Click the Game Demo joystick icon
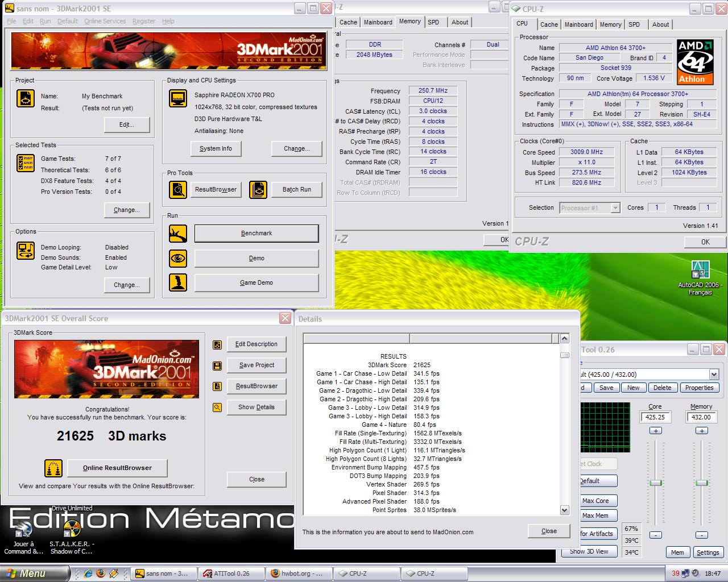This screenshot has height=582, width=728. [x=178, y=282]
